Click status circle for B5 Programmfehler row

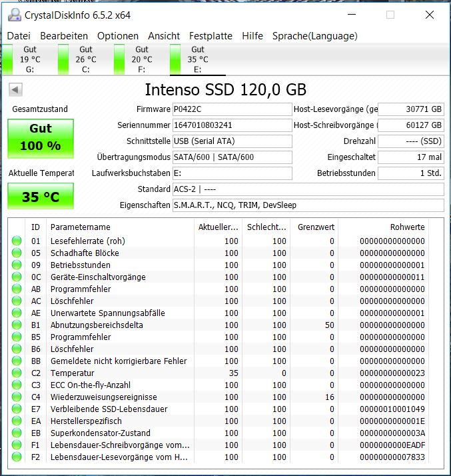17,337
